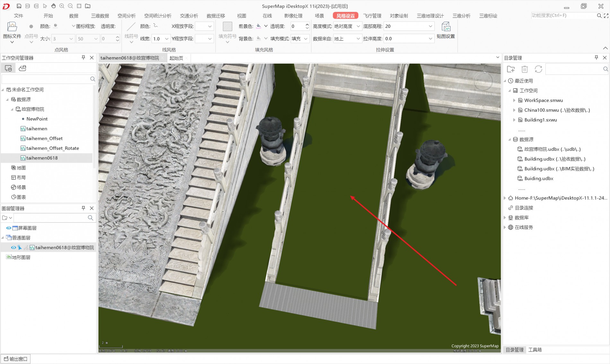610x364 pixels.
Task: Pin the 图层管理器 panel
Action: pos(83,208)
